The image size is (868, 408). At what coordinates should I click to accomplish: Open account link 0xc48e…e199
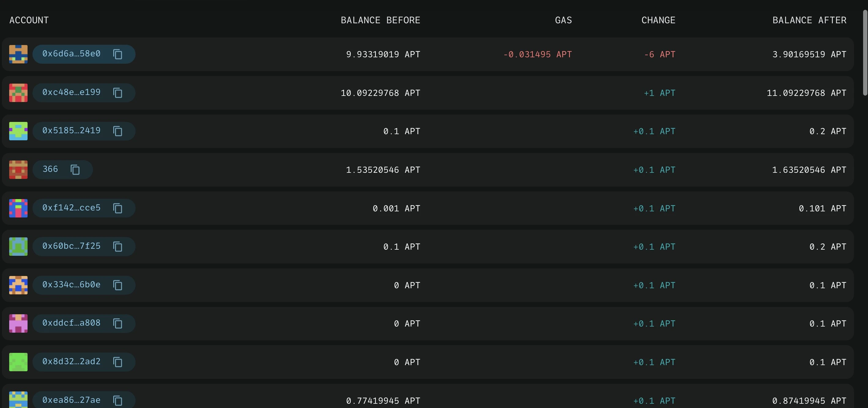click(x=71, y=93)
